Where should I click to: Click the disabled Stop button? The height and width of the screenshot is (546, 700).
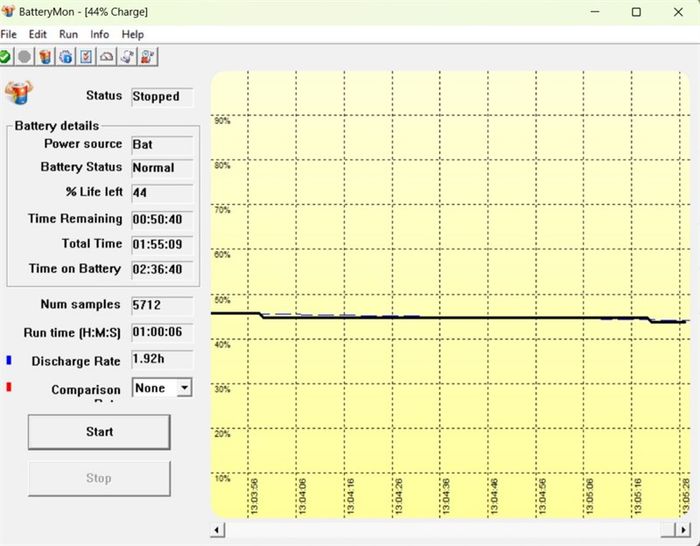pyautogui.click(x=99, y=478)
